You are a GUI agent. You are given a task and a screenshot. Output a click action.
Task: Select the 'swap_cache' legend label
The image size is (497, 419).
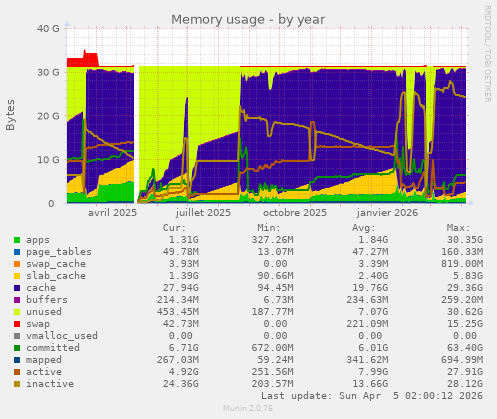pos(56,264)
